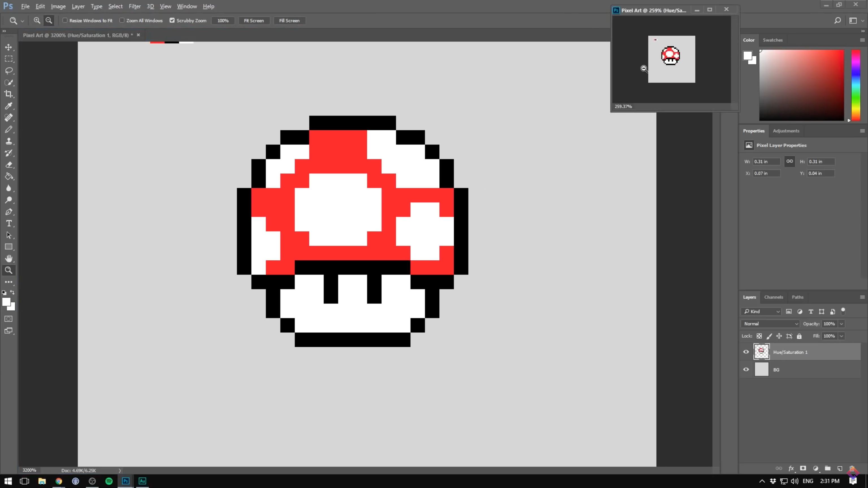Toggle Lock image pixels brush icon
Image resolution: width=868 pixels, height=488 pixels.
[769, 336]
